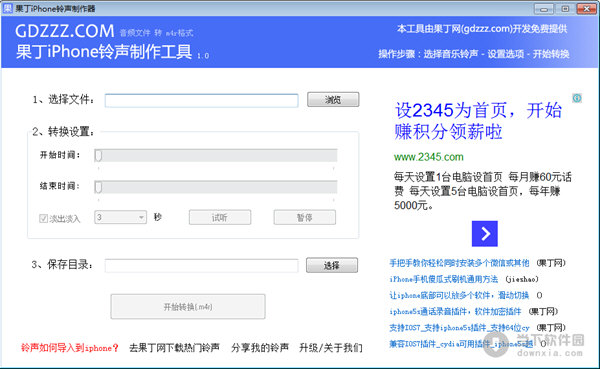
Task: Click the 开始时间 slider track
Action: coord(216,156)
